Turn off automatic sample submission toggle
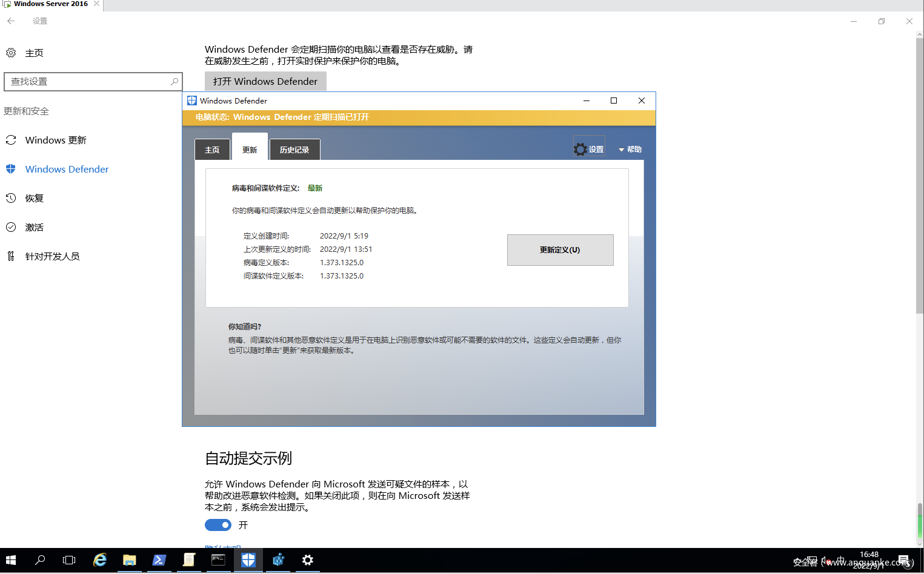The width and height of the screenshot is (924, 574). pyautogui.click(x=218, y=525)
